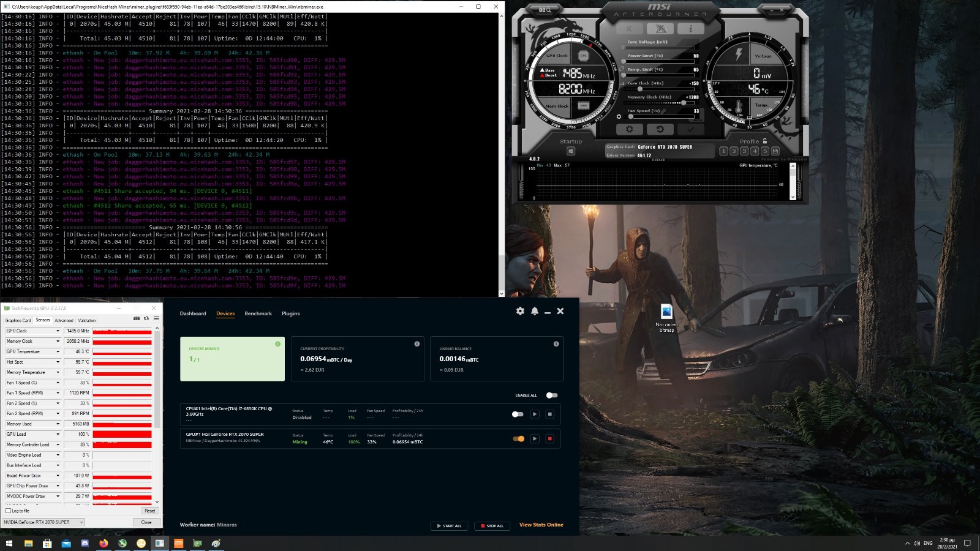This screenshot has width=980, height=551.
Task: Reset Afterburner settings to defaults
Action: [660, 129]
